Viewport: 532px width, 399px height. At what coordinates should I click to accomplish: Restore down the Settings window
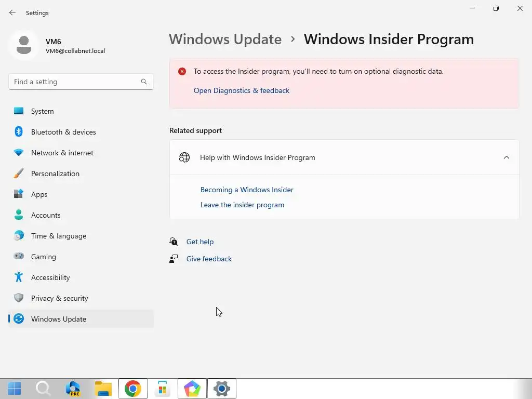[x=496, y=8]
